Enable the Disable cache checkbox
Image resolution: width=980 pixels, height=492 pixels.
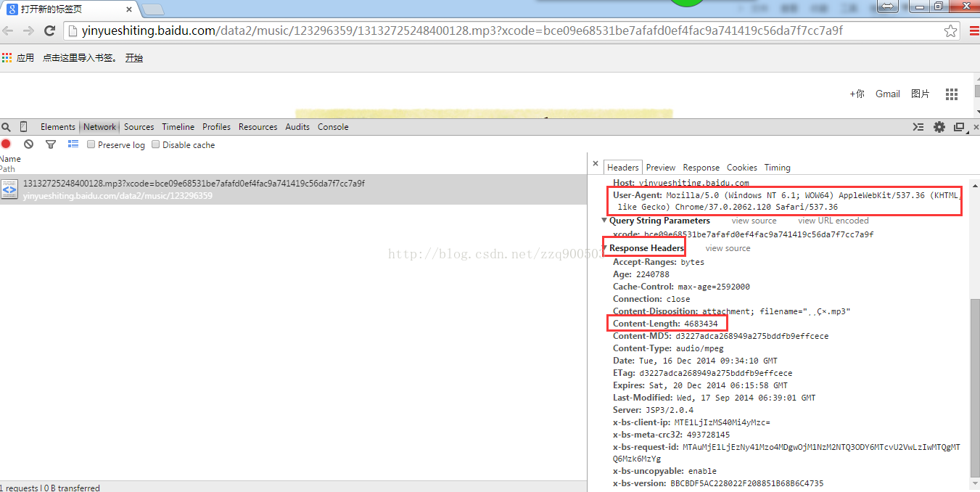tap(156, 144)
